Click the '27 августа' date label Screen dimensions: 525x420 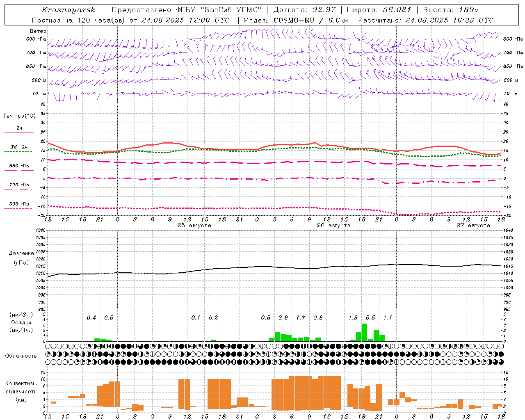pyautogui.click(x=473, y=226)
